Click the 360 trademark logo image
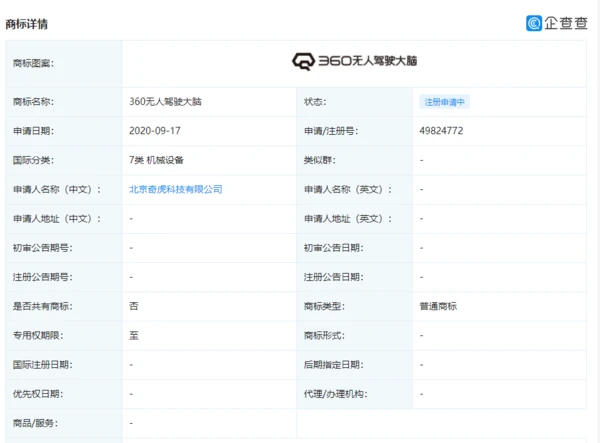600x443 pixels. tap(354, 62)
